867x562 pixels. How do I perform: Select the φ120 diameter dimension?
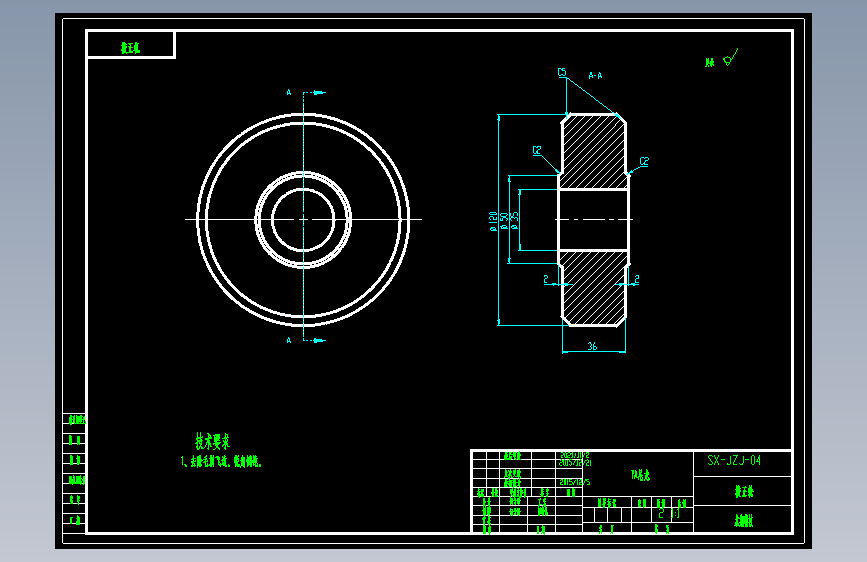493,221
